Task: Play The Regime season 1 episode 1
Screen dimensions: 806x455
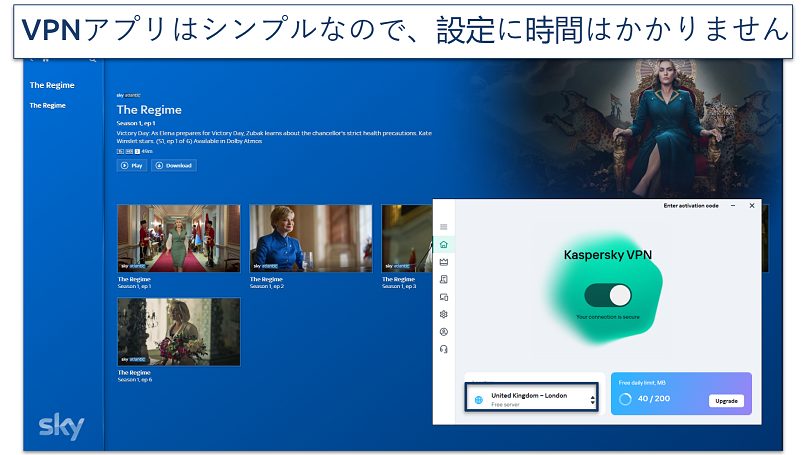Action: tap(132, 165)
